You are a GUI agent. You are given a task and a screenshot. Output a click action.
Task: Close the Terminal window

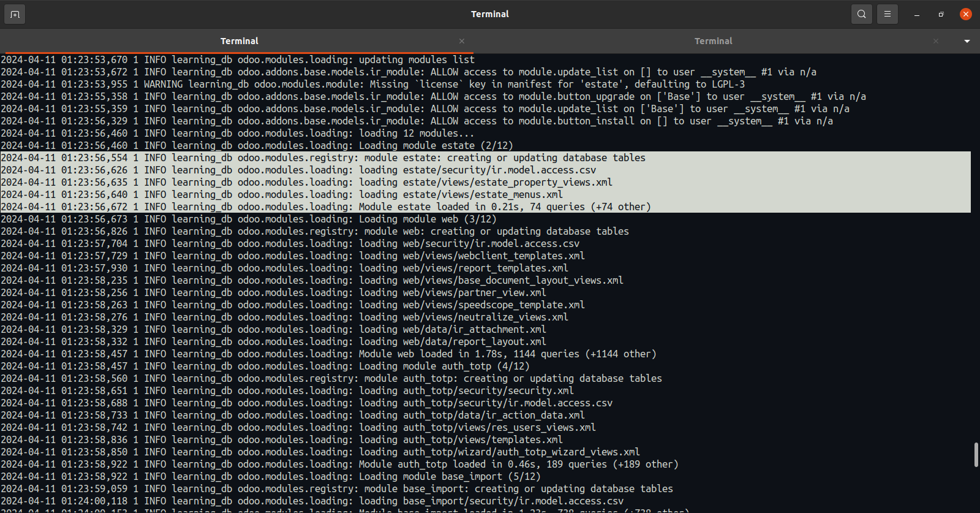coord(966,14)
